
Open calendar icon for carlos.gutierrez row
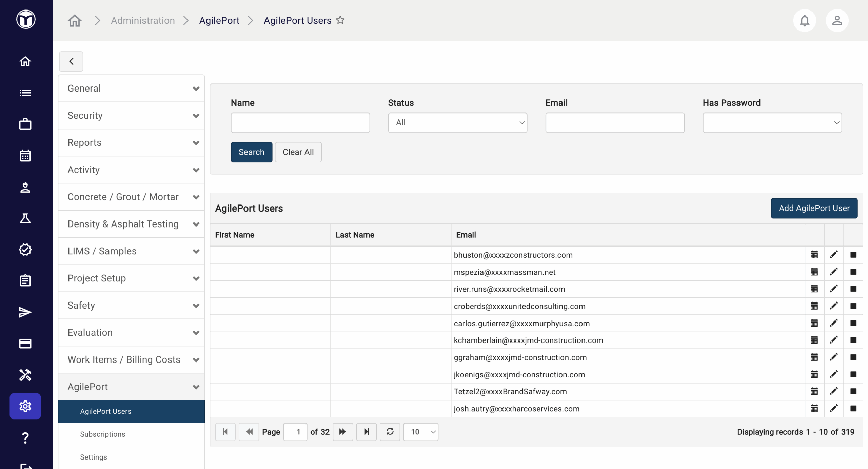pos(814,323)
